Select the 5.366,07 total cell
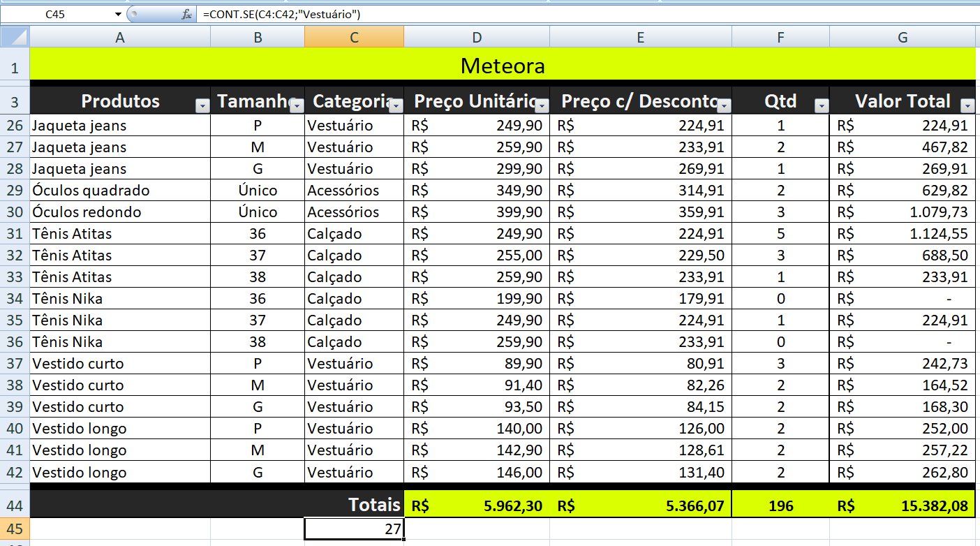This screenshot has width=980, height=546. click(x=641, y=506)
